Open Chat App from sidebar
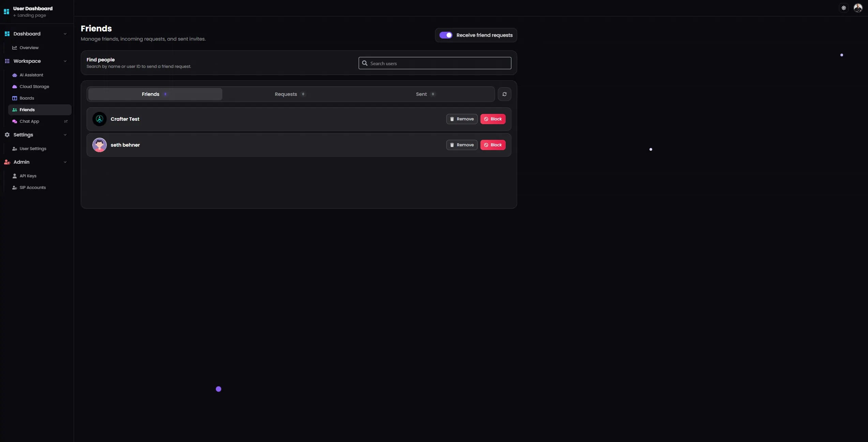The height and width of the screenshot is (442, 868). click(40, 121)
